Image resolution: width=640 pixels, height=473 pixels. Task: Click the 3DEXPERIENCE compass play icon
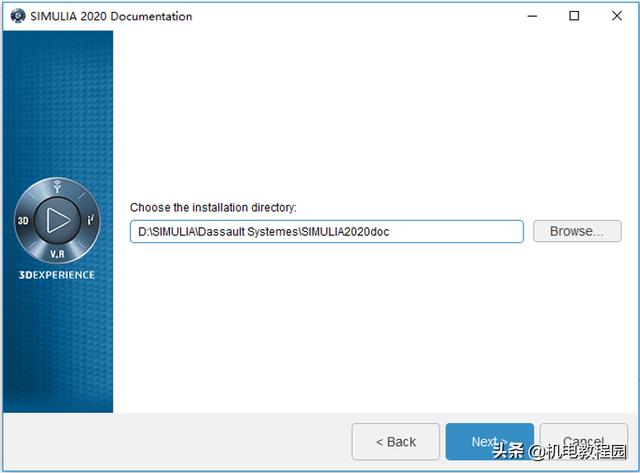(x=58, y=220)
